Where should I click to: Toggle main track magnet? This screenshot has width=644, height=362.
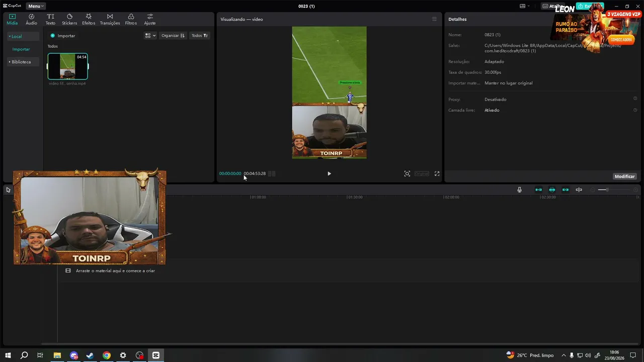(x=538, y=190)
